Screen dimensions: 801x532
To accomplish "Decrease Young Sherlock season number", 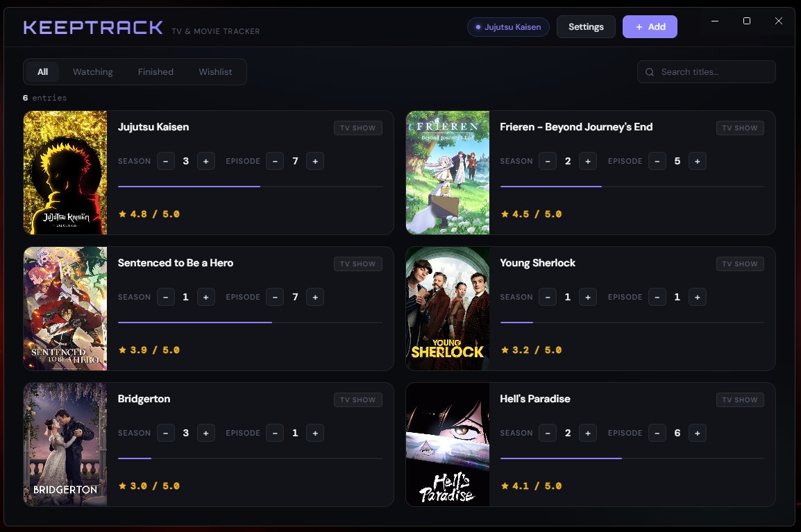I will point(548,297).
